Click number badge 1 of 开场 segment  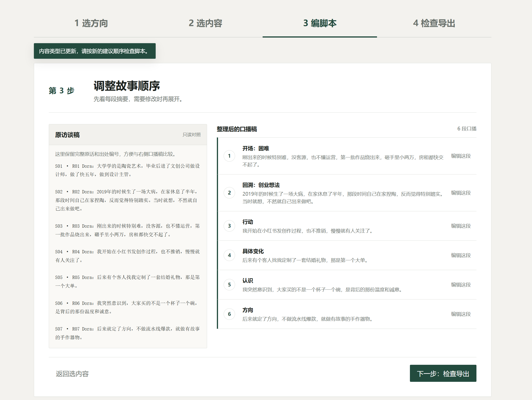[229, 156]
